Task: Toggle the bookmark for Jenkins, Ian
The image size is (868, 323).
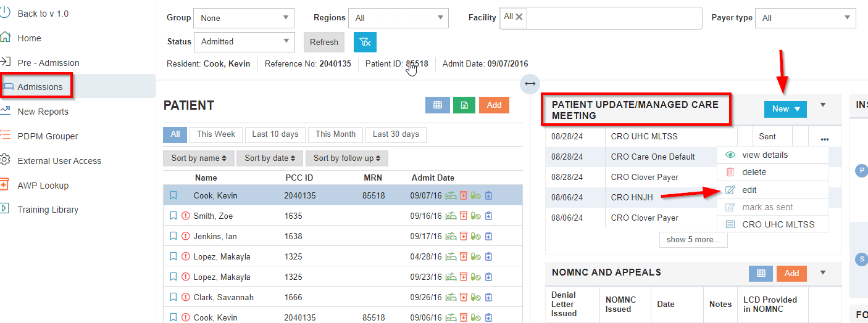Action: click(x=173, y=237)
